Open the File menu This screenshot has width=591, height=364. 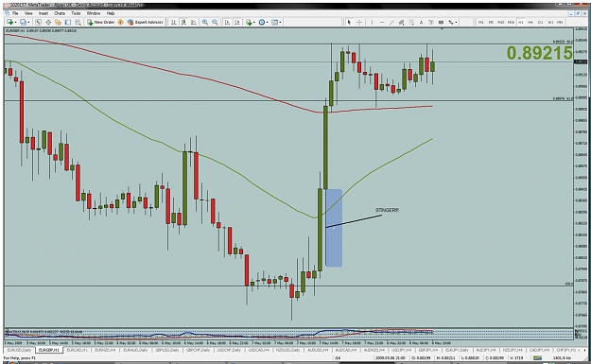pos(15,13)
